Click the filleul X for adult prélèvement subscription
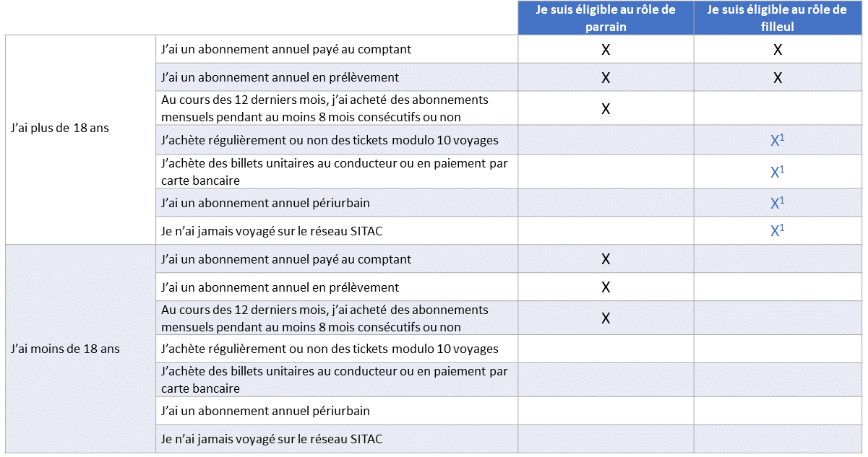 tap(778, 78)
